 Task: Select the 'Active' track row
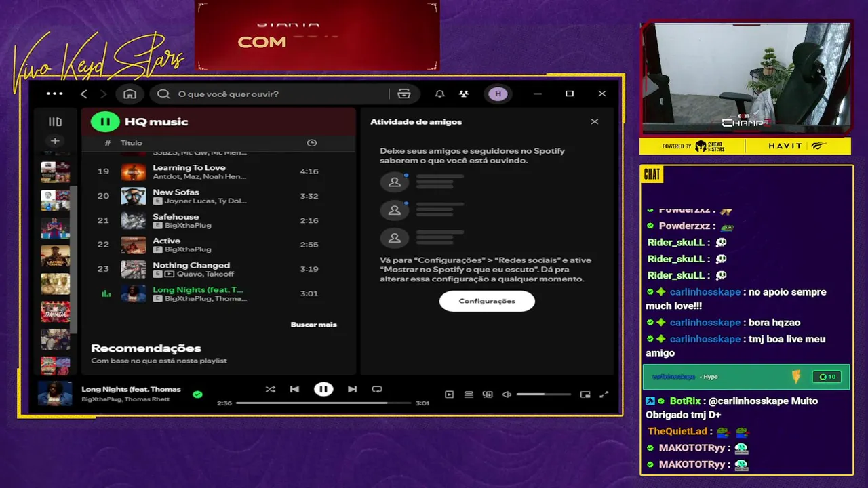[x=218, y=245]
